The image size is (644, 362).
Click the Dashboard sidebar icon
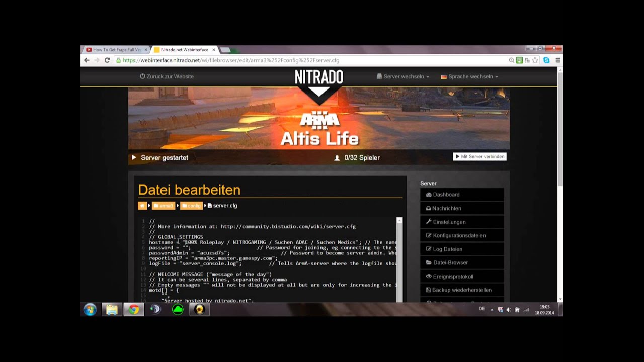[x=429, y=195]
